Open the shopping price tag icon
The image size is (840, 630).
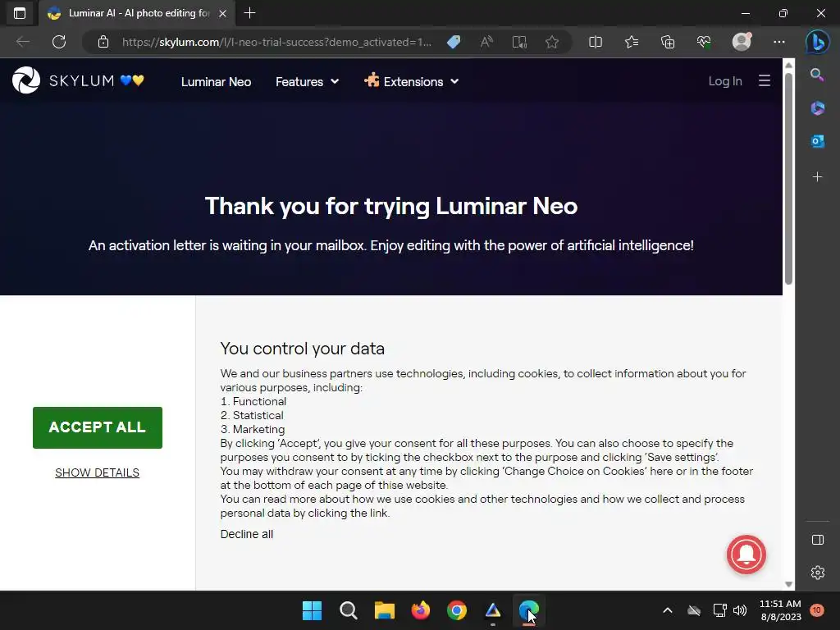pos(454,42)
